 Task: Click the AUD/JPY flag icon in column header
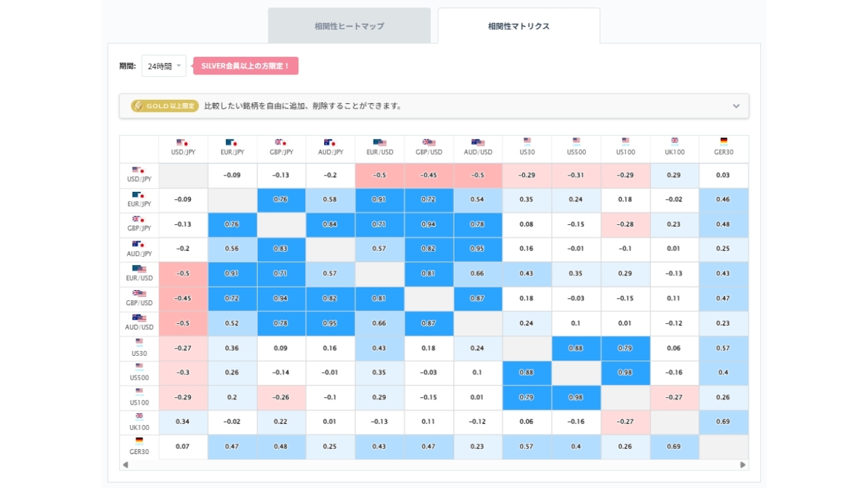tap(330, 142)
